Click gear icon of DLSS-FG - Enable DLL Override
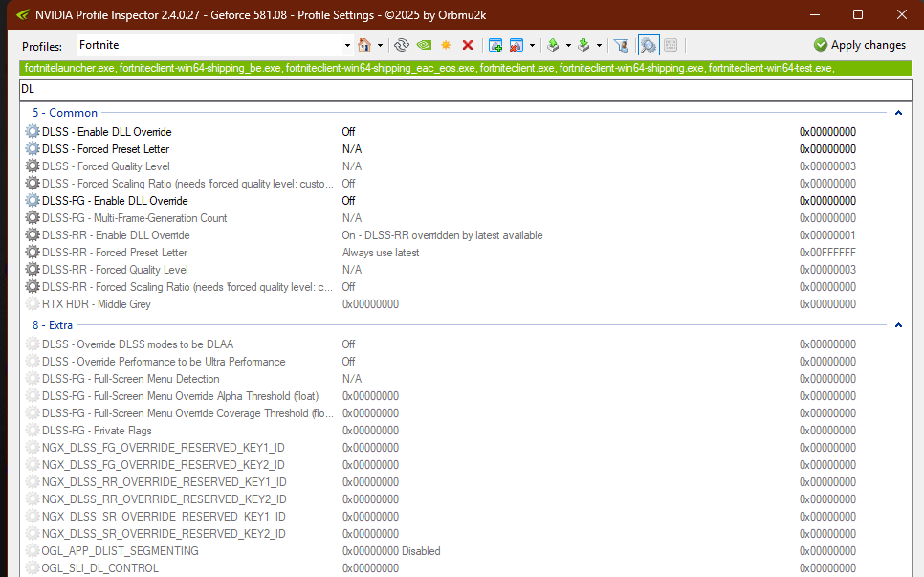This screenshot has height=577, width=924. point(33,200)
